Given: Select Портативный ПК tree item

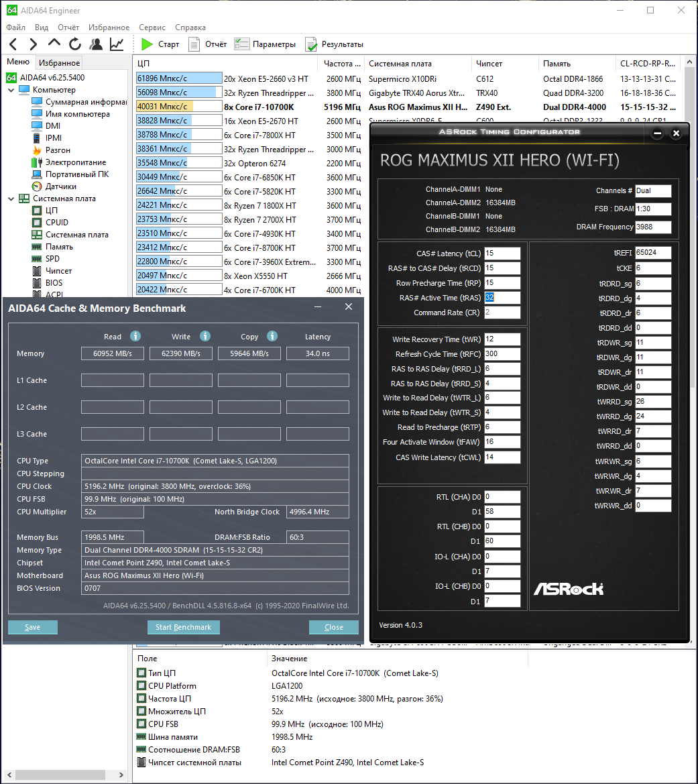Looking at the screenshot, I should coord(70,174).
